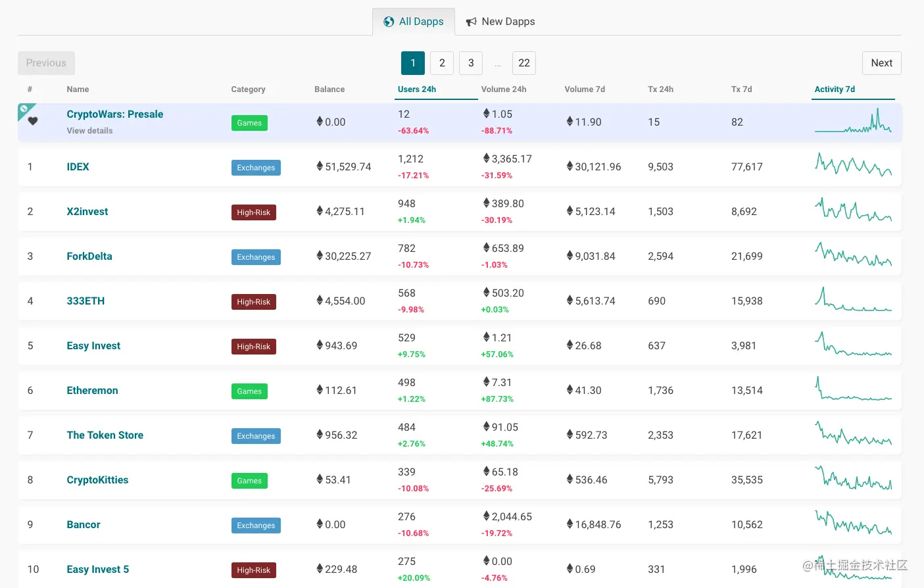
Task: Open the ForkDelta activity sparkline chart
Action: tap(853, 254)
